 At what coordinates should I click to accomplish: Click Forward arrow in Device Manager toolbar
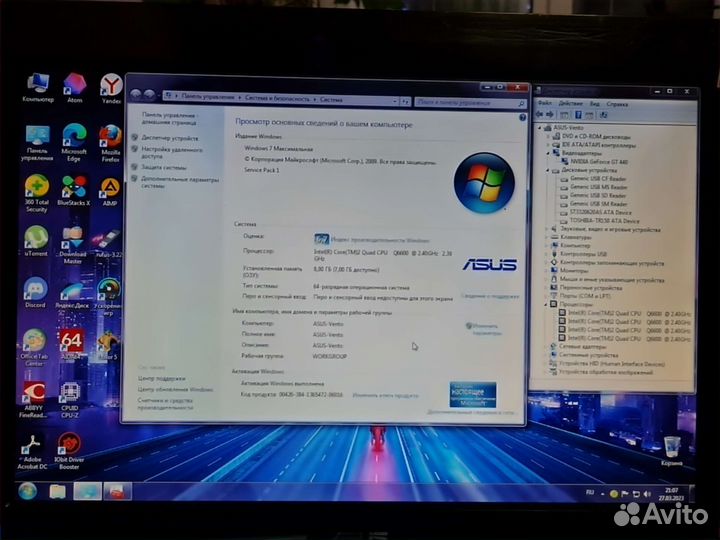(x=550, y=114)
